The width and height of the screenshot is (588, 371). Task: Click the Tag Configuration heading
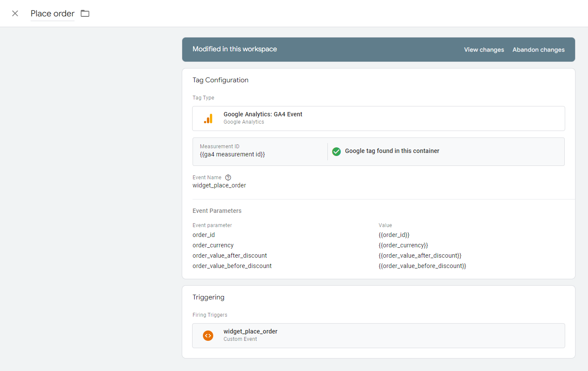coord(221,80)
